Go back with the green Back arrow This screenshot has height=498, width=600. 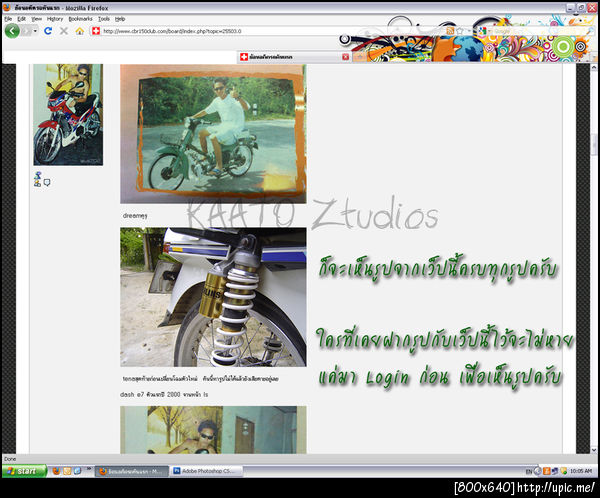12,31
